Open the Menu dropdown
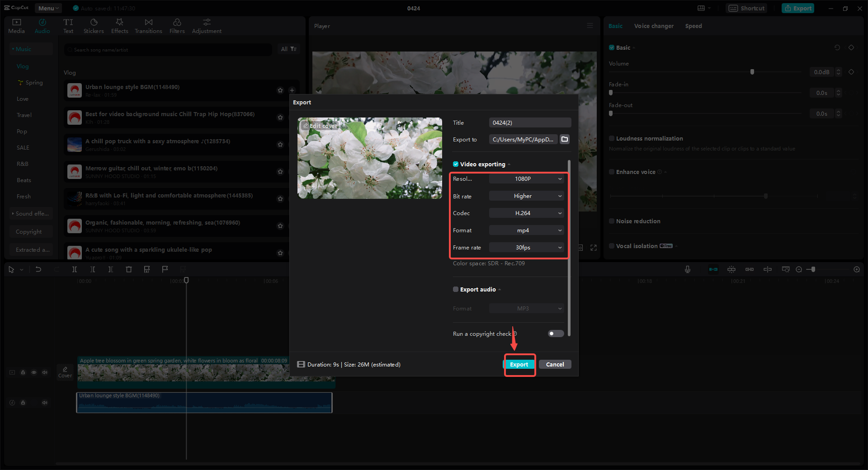868x470 pixels. 48,8
